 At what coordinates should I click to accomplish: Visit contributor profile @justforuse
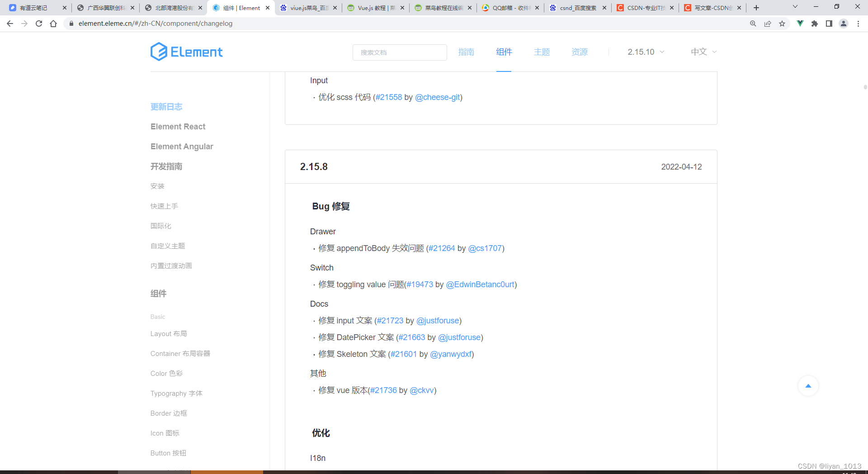[438, 320]
